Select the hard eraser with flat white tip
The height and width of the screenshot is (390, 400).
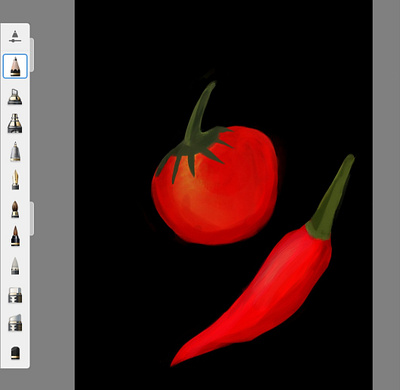(15, 295)
